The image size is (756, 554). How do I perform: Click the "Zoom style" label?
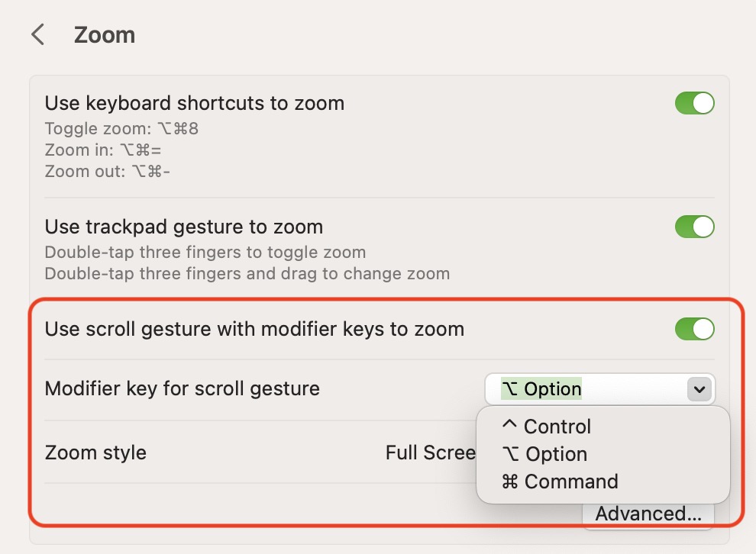coord(95,453)
